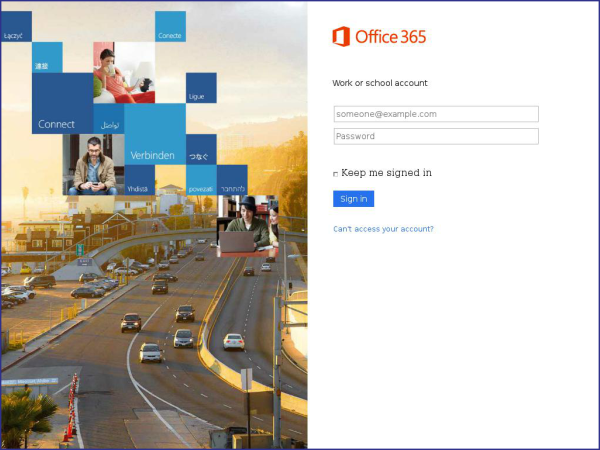Click the Japanese つなぐ tile

(201, 149)
